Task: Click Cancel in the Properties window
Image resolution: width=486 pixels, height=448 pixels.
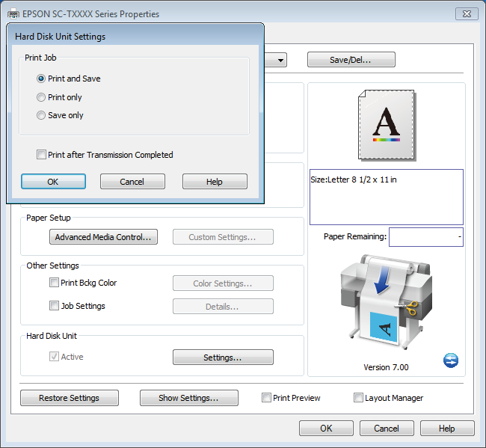Action: point(387,428)
